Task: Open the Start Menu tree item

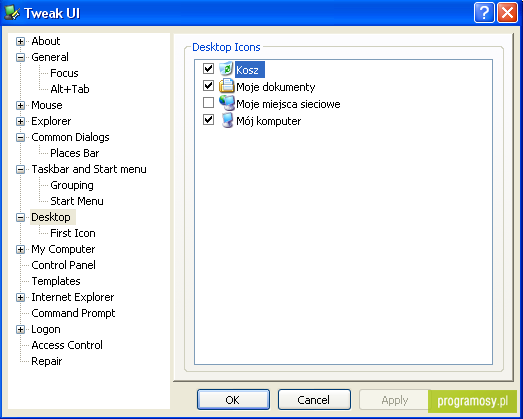Action: pos(77,201)
